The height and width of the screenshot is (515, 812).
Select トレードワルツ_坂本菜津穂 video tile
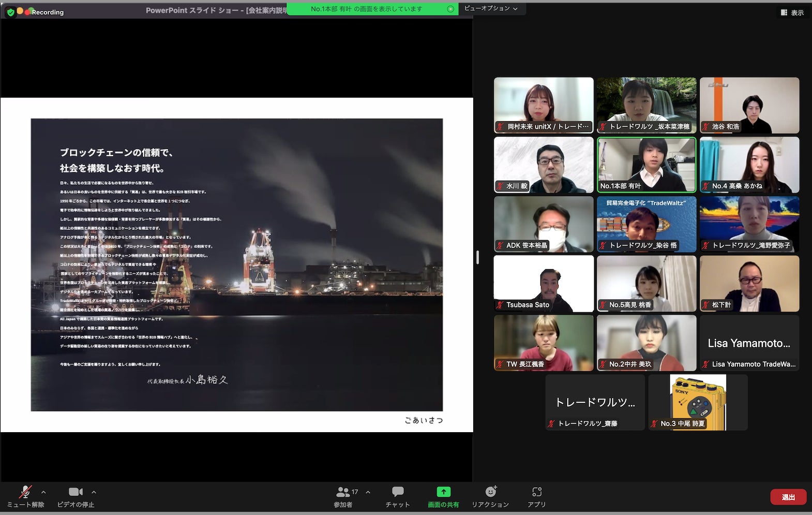coord(646,105)
